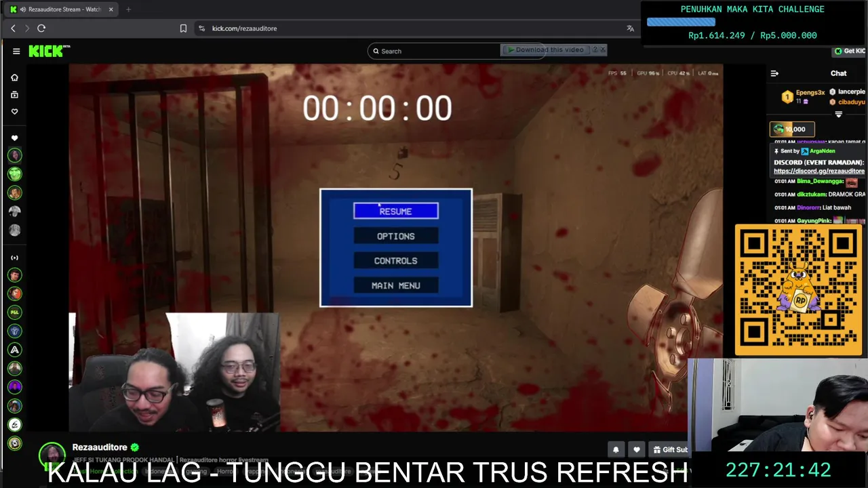The image size is (868, 488).
Task: Select RESUME in the pause menu
Action: pyautogui.click(x=395, y=211)
